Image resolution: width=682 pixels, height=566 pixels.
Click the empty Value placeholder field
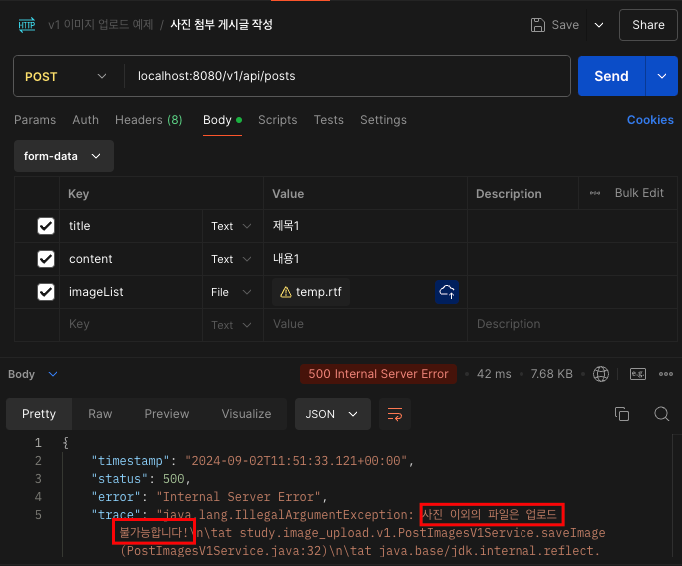click(365, 325)
